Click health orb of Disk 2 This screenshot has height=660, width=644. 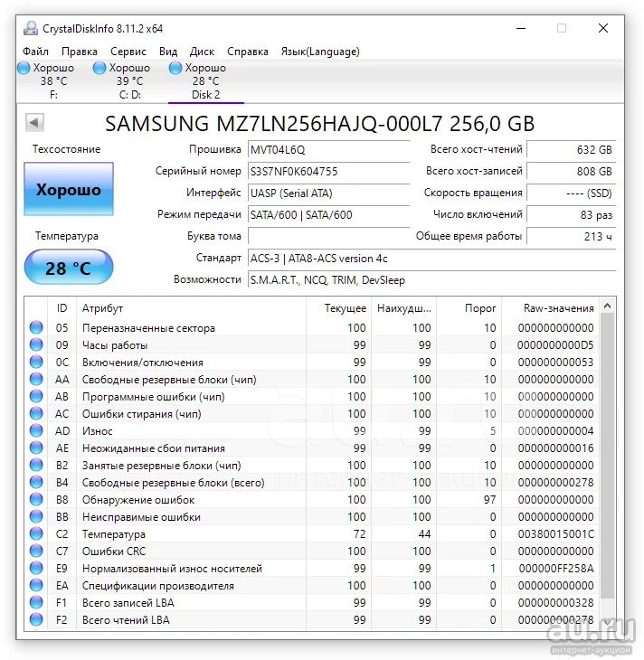click(x=175, y=68)
